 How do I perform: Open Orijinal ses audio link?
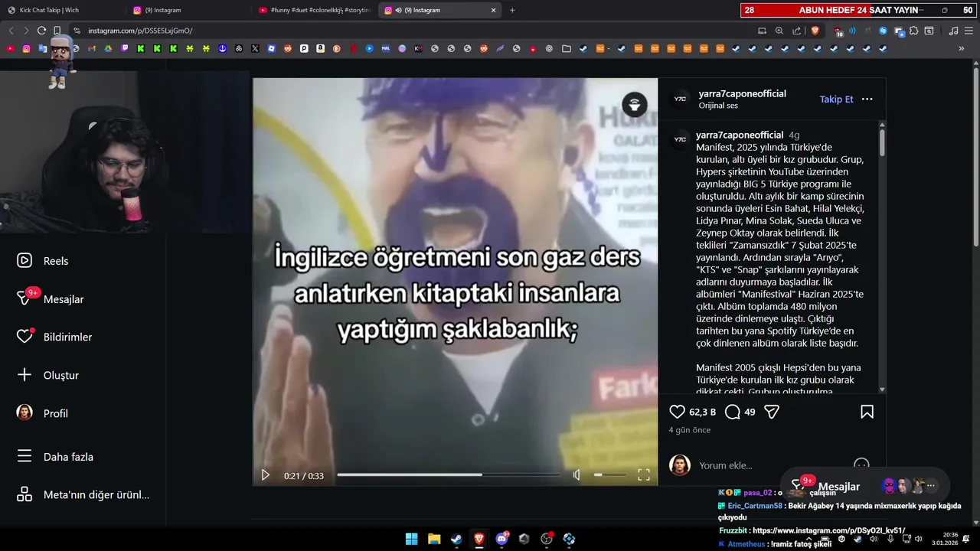coord(718,106)
